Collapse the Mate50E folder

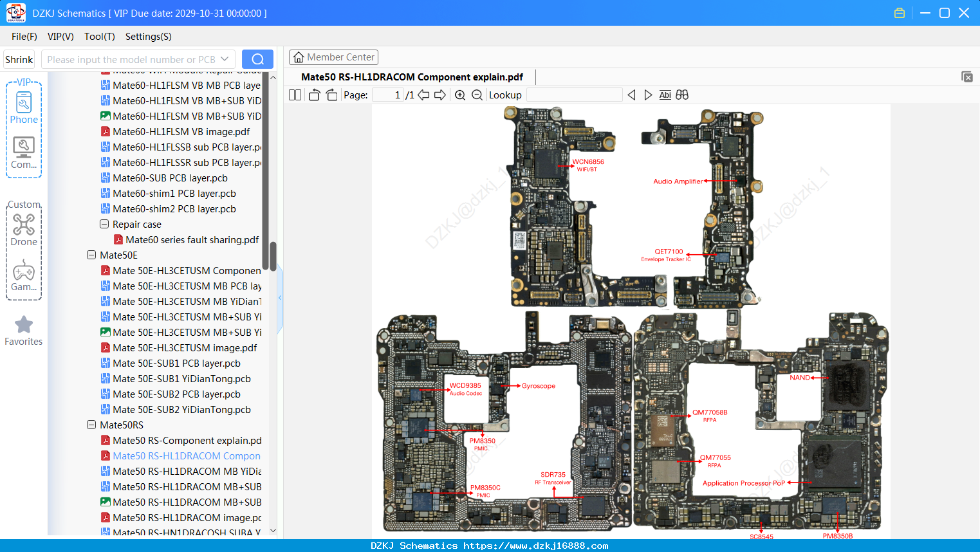pos(91,255)
